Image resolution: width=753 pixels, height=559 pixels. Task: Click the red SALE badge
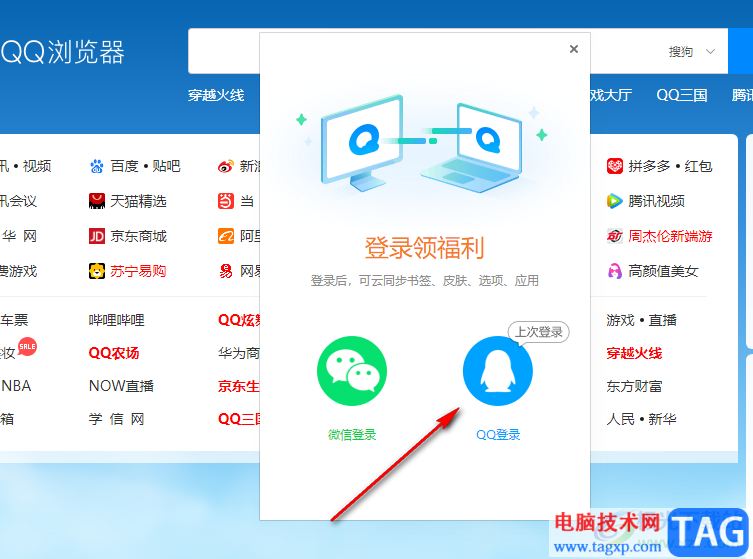(x=27, y=346)
